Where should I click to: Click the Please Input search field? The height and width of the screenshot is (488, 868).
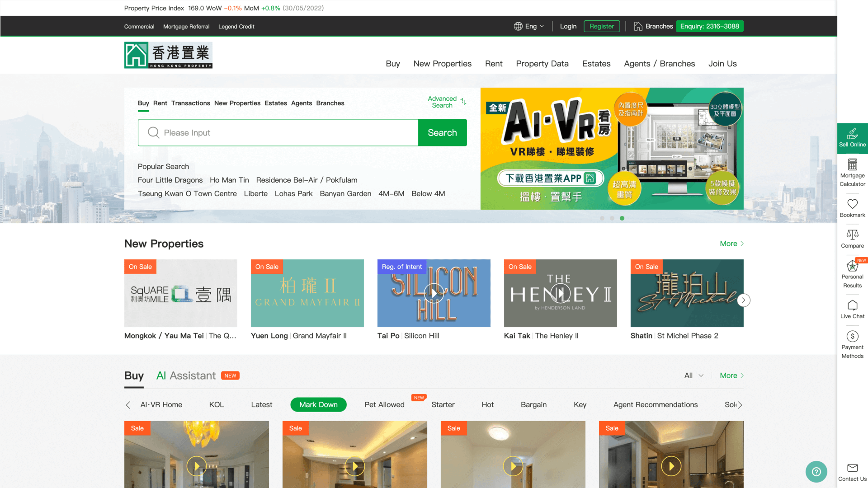pos(278,132)
